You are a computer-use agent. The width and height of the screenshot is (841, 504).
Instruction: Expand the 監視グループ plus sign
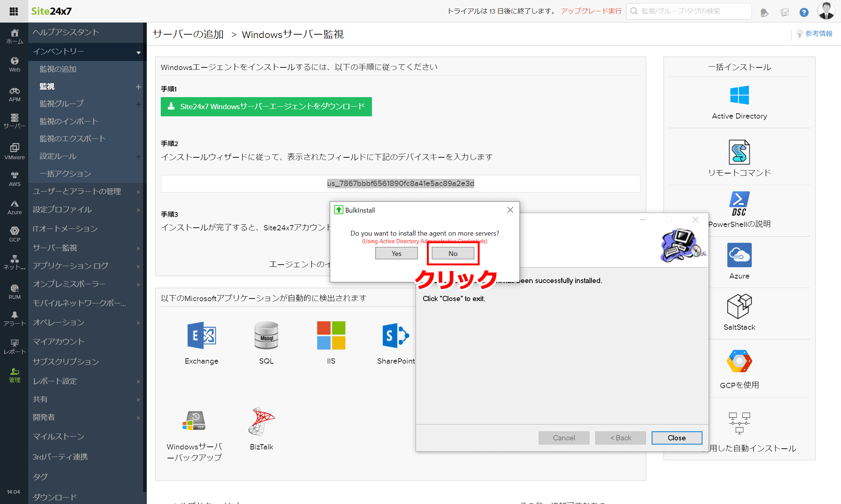point(139,105)
